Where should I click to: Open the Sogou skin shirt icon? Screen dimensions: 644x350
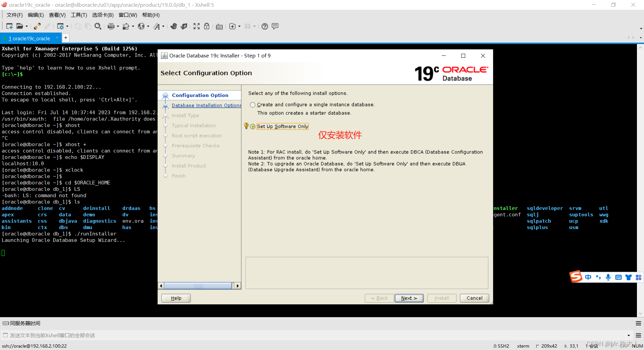tap(629, 277)
